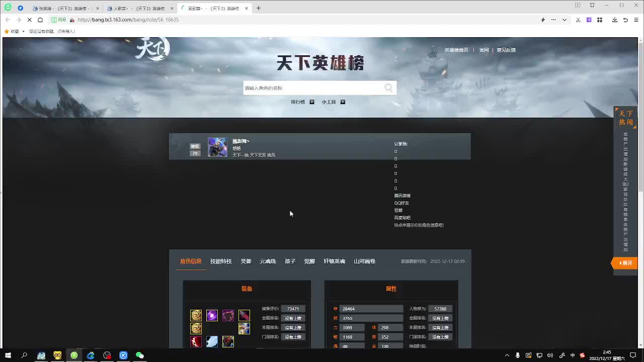
Task: Select the purple orb equipment icon
Action: click(x=212, y=315)
